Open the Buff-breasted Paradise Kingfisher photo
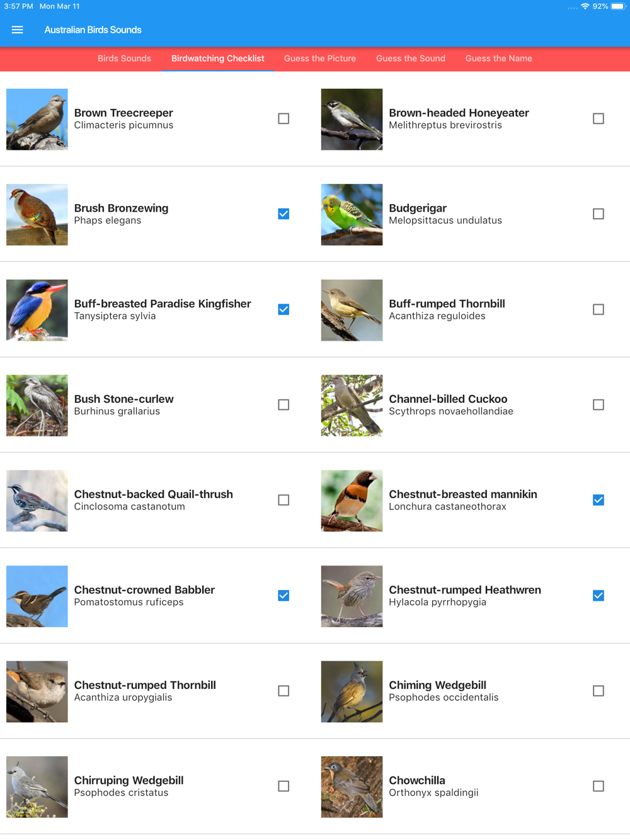The width and height of the screenshot is (630, 840). point(37,310)
